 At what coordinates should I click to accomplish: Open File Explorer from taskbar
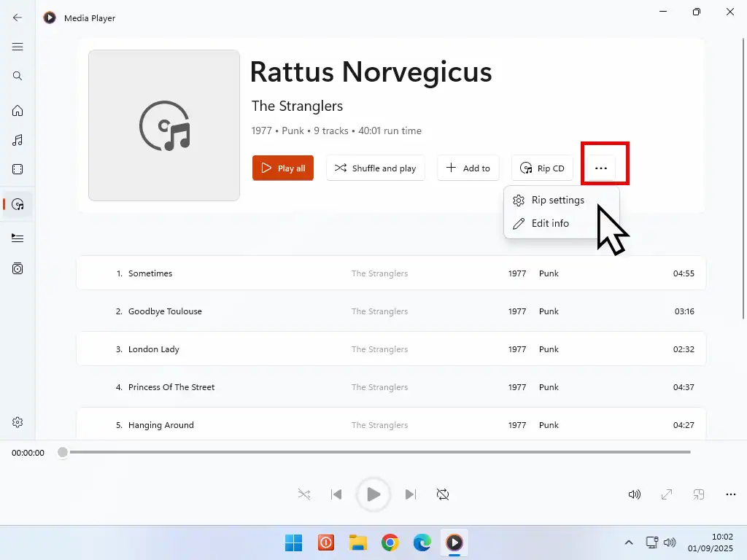point(357,542)
